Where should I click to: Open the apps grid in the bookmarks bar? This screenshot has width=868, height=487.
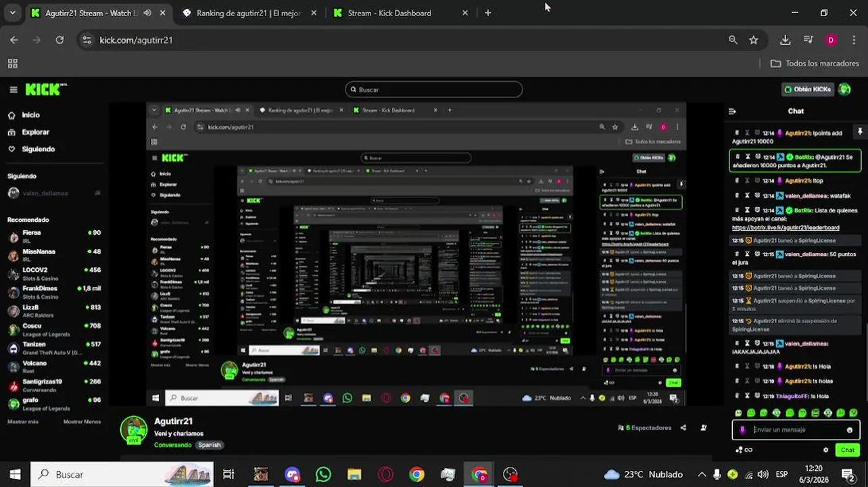point(12,64)
